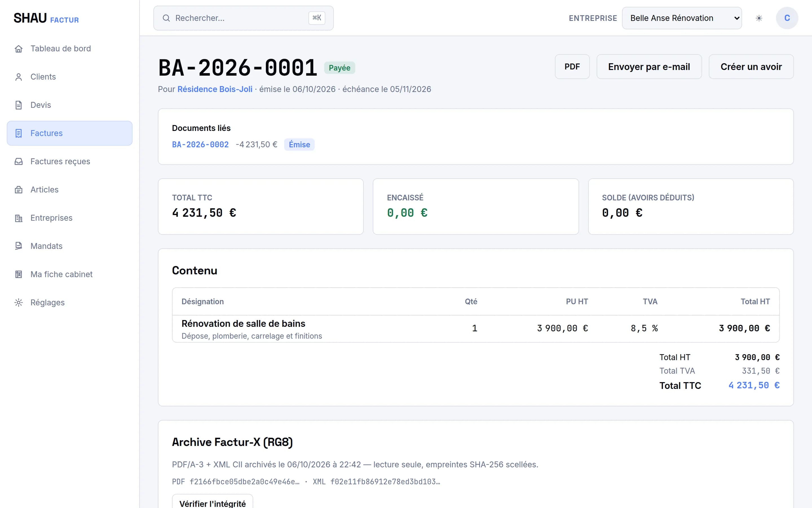The height and width of the screenshot is (508, 812).
Task: Click Envoyer par e-mail button
Action: tap(649, 67)
